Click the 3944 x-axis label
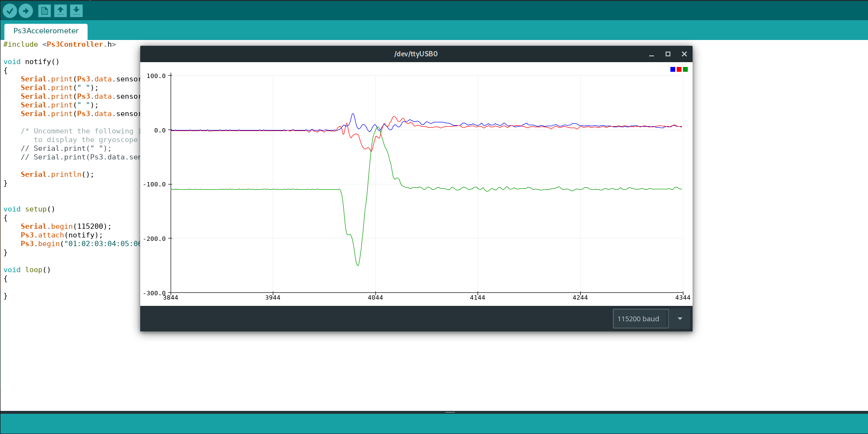Screen dimensions: 868x434 (x=273, y=298)
